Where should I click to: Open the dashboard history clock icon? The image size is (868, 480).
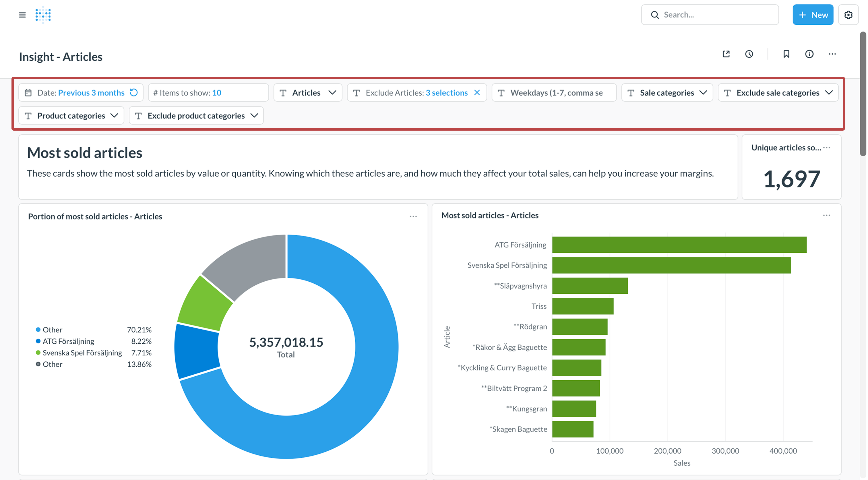(749, 54)
